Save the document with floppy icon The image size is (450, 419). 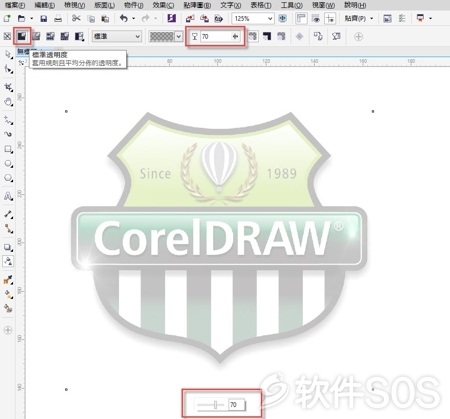pyautogui.click(x=44, y=18)
